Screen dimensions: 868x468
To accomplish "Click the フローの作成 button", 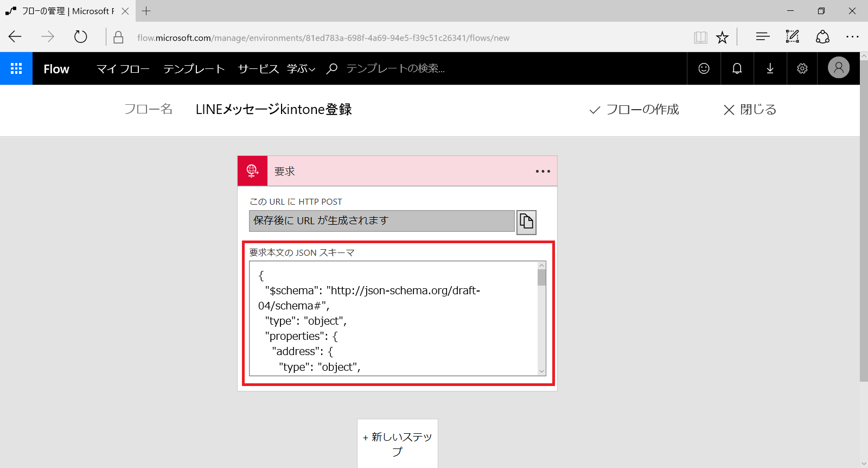I will pos(634,110).
